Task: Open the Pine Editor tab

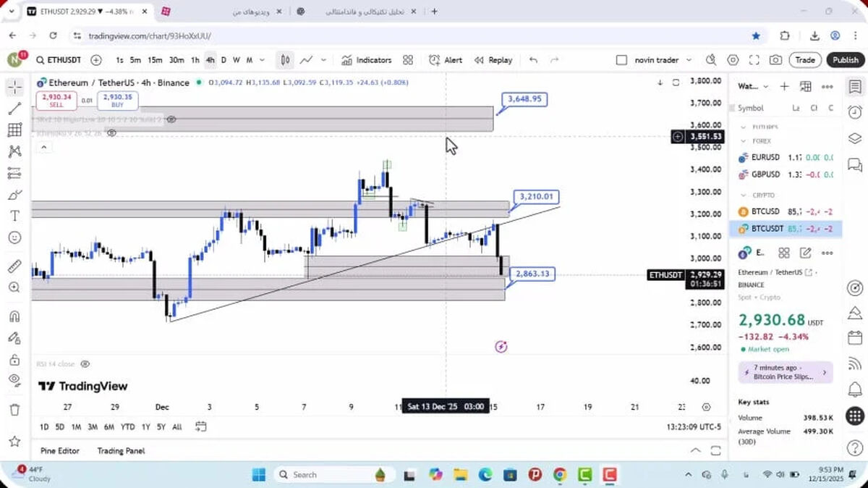Action: tap(60, 450)
